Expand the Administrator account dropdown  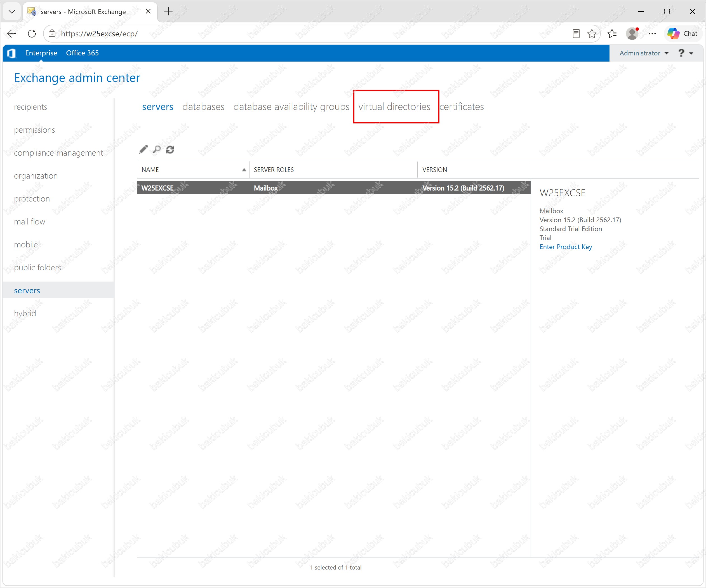[x=644, y=53]
